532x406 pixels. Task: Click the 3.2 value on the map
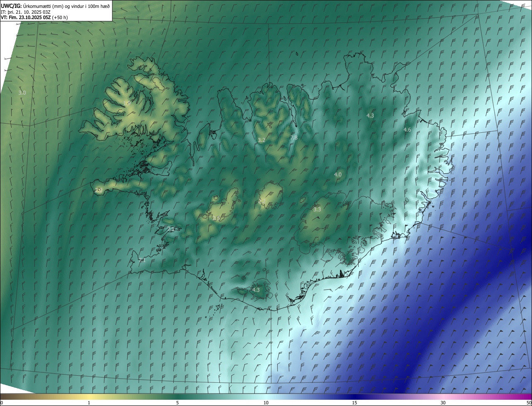click(x=261, y=140)
